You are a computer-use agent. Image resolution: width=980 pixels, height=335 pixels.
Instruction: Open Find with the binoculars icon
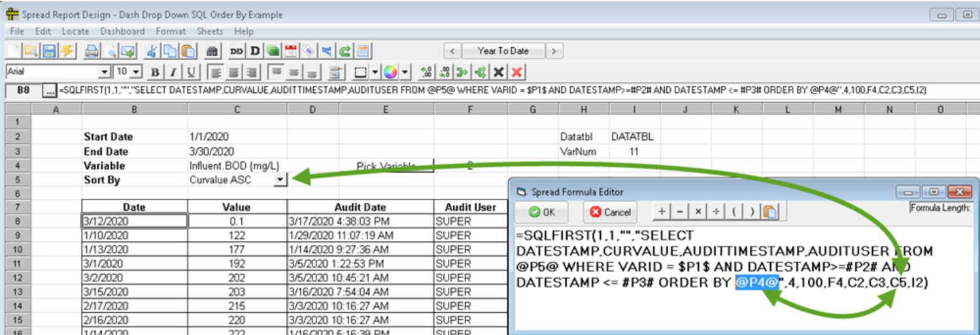point(211,51)
